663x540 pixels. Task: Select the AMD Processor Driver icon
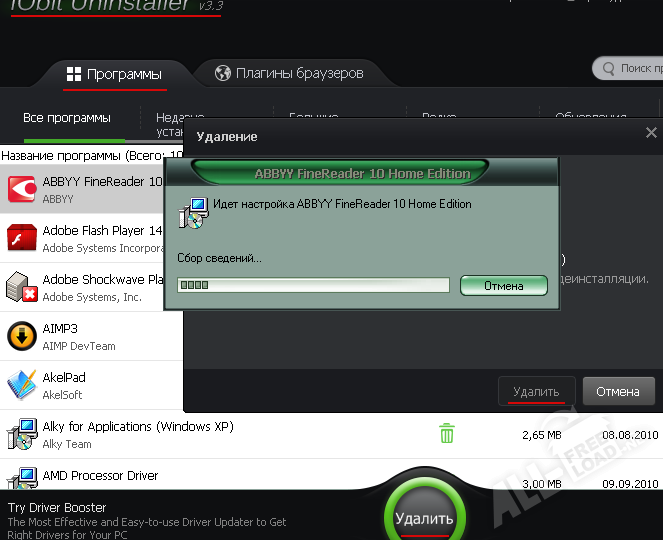click(x=21, y=478)
